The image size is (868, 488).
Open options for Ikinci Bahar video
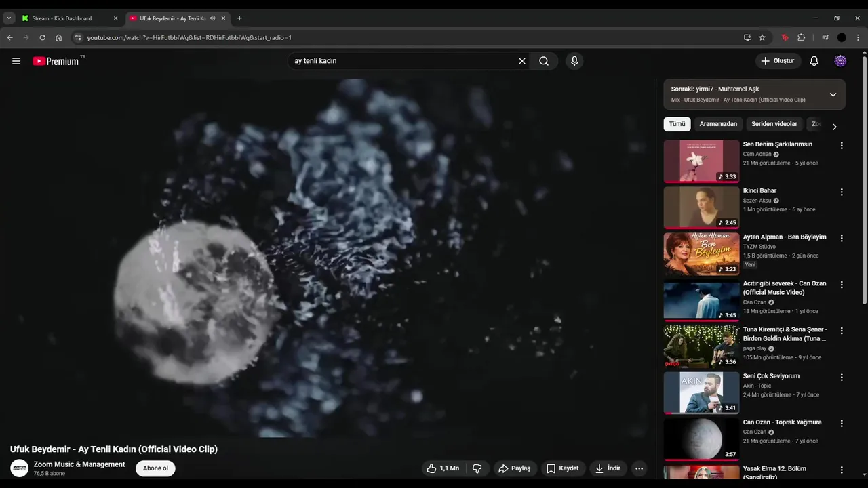[842, 192]
